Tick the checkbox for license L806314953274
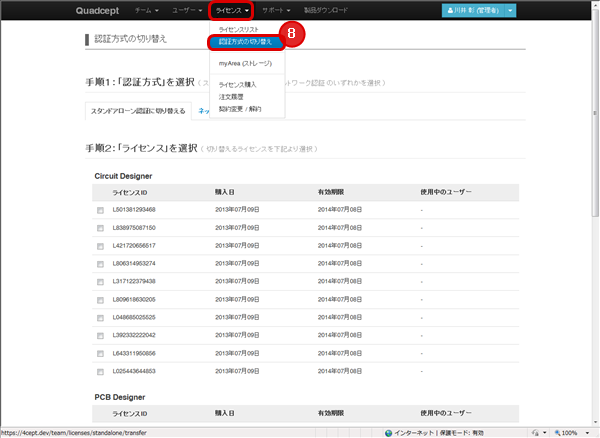 tap(100, 264)
